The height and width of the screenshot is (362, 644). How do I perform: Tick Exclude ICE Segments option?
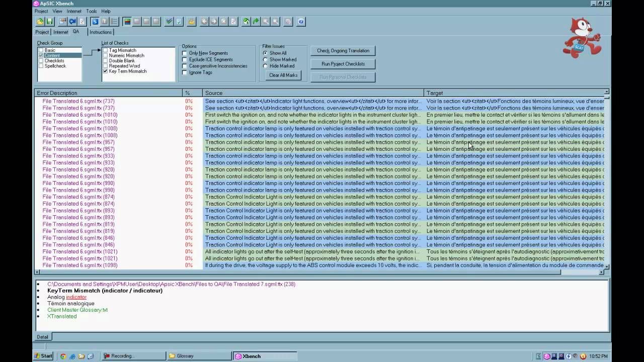[185, 59]
